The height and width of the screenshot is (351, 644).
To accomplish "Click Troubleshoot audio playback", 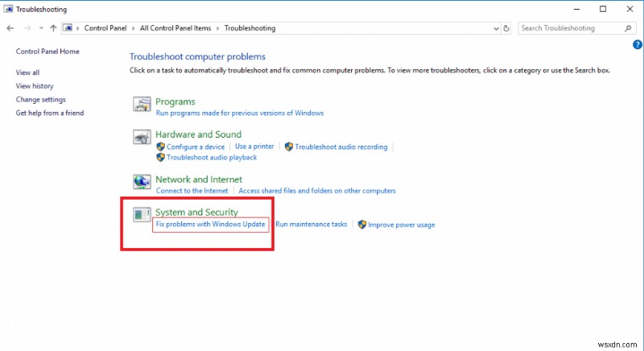I will [212, 157].
